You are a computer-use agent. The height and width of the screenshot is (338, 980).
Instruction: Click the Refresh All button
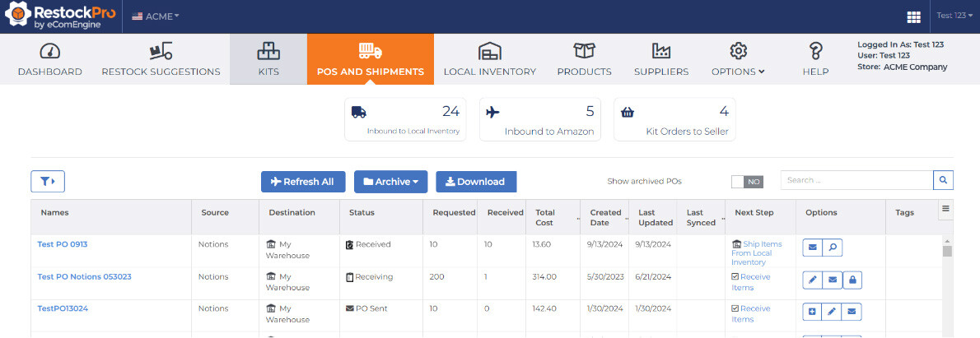[301, 182]
